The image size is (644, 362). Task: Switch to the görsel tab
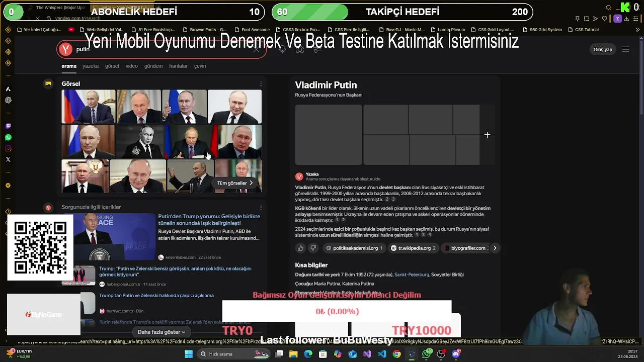point(112,66)
